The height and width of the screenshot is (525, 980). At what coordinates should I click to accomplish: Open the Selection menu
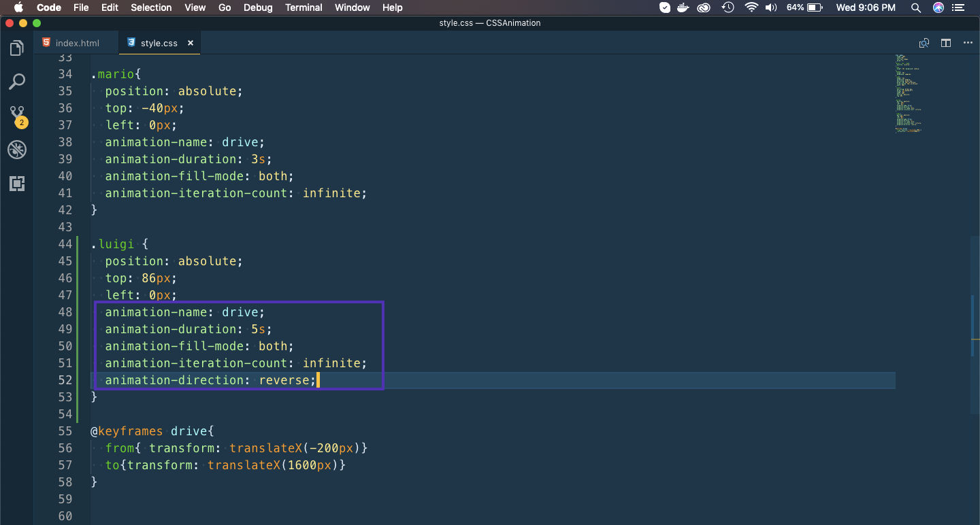coord(151,7)
